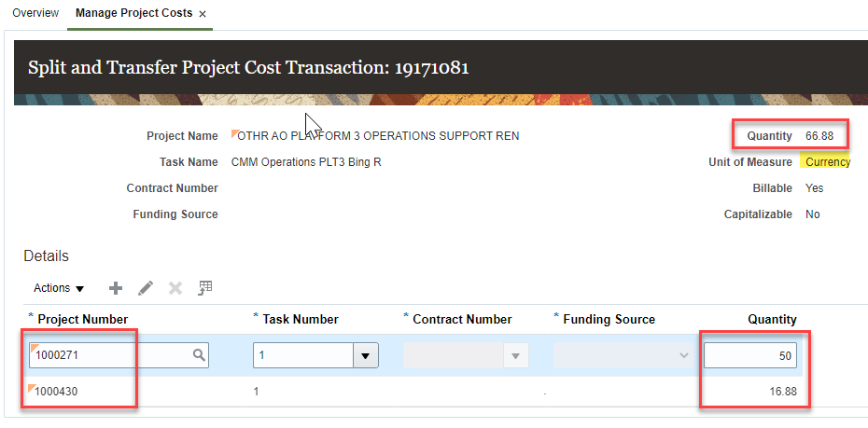The width and height of the screenshot is (868, 428).
Task: Click the Project Number column header
Action: [82, 319]
